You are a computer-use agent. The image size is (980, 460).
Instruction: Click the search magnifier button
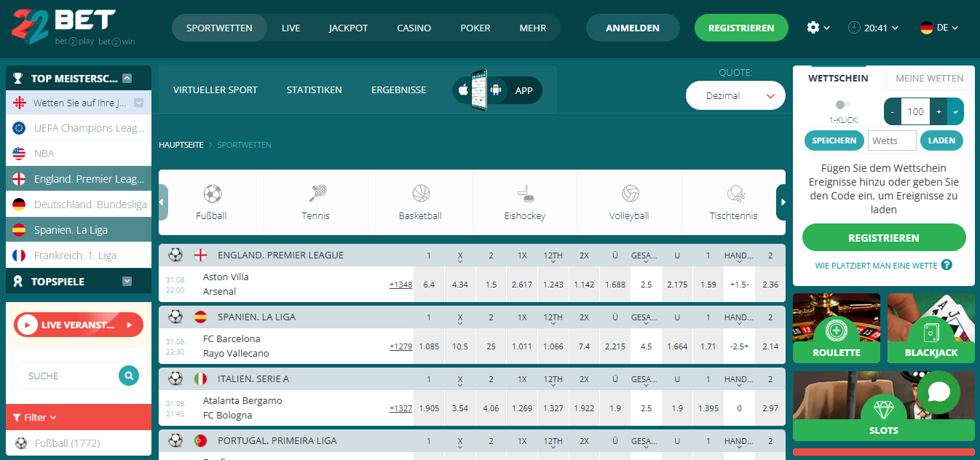point(128,376)
